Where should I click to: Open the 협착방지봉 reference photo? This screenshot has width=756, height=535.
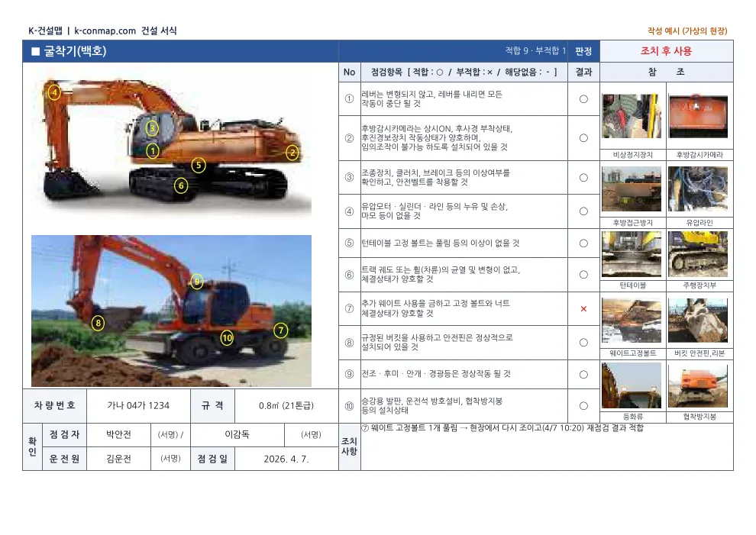click(698, 385)
